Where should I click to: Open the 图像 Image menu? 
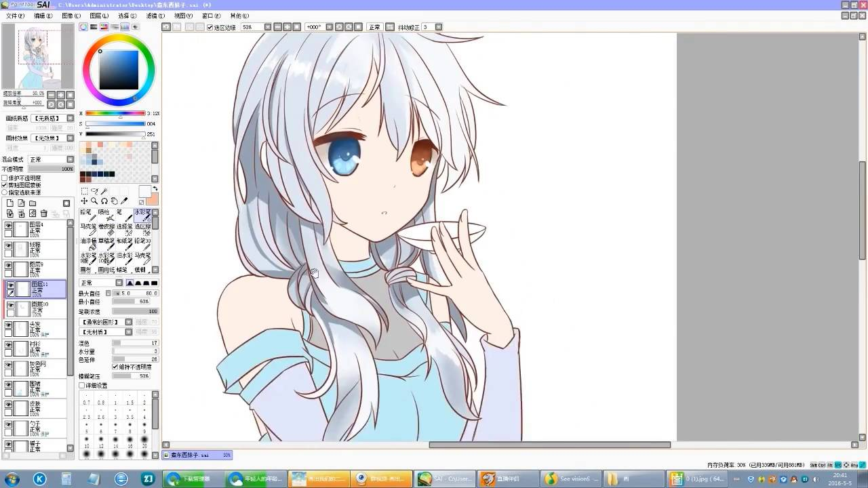pos(71,16)
